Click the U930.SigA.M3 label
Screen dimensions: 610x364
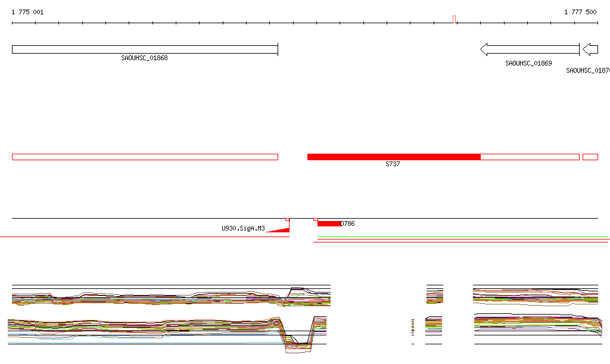click(243, 228)
